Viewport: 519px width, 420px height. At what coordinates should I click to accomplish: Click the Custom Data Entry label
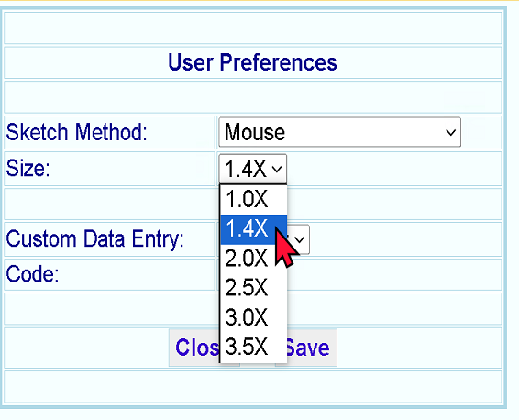(x=94, y=238)
